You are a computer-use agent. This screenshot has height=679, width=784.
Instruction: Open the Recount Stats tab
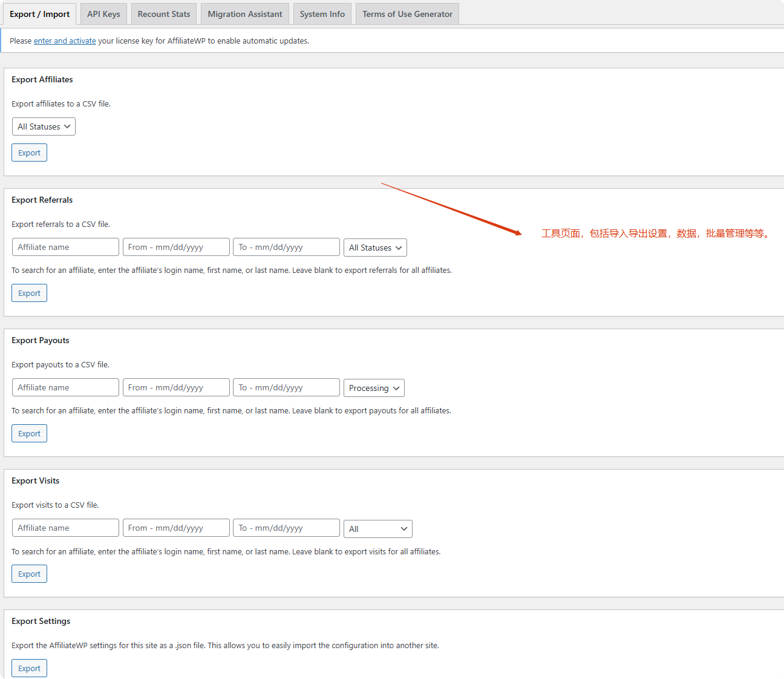164,14
